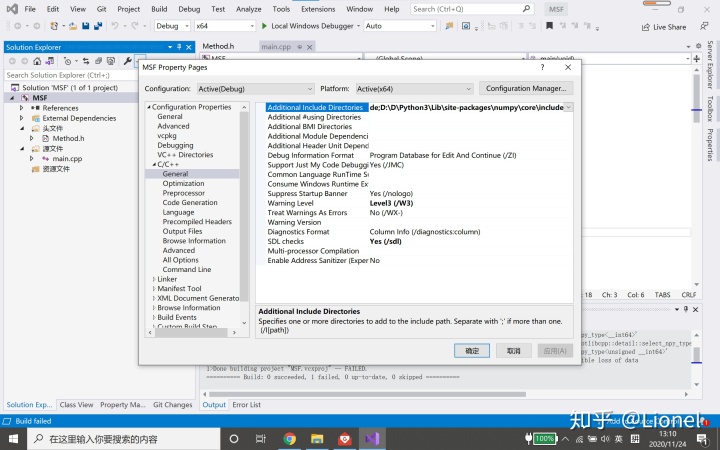Expand the Linker node in property tree
This screenshot has width=720, height=450.
(154, 279)
